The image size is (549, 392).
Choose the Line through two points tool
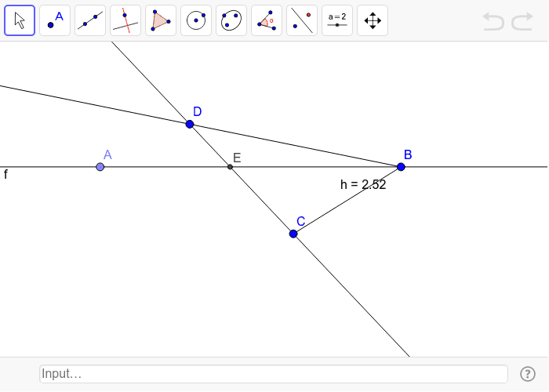tap(90, 20)
